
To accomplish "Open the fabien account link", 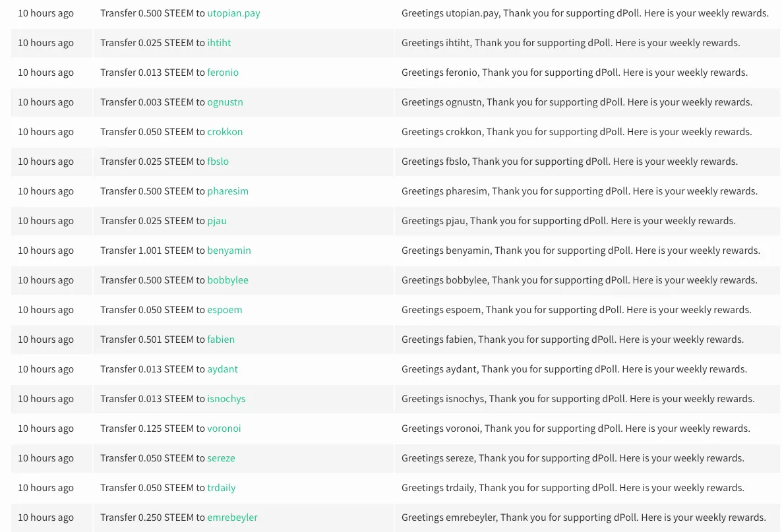I will click(221, 340).
